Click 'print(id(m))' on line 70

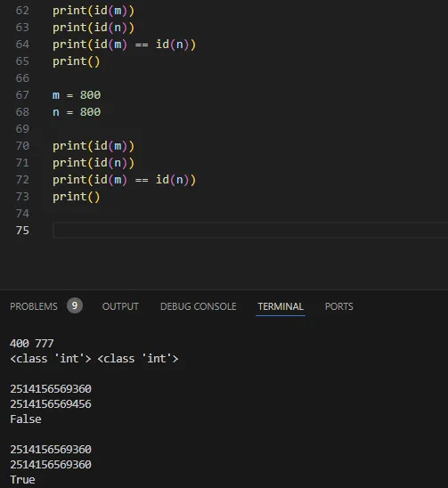[94, 146]
